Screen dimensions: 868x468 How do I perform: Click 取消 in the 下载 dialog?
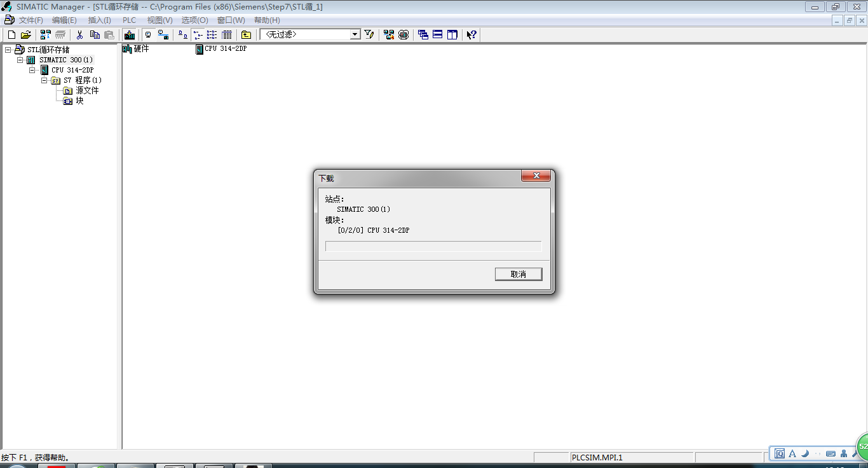519,274
